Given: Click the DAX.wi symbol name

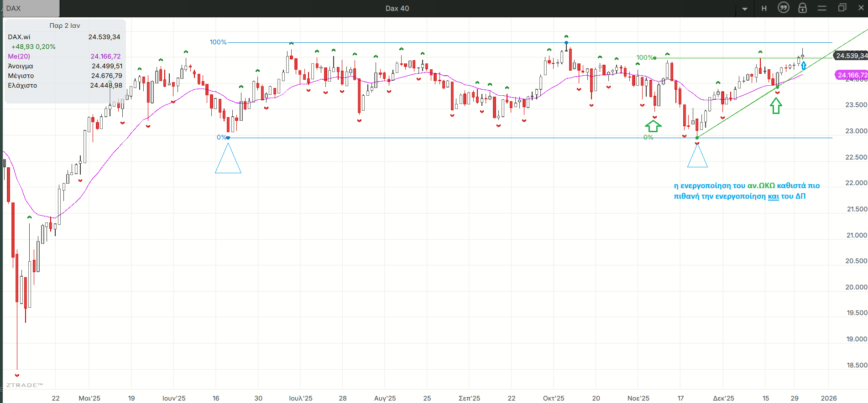Looking at the screenshot, I should pos(19,37).
